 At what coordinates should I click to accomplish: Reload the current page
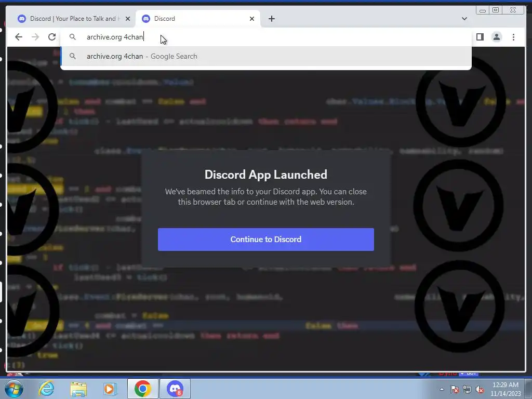[52, 37]
